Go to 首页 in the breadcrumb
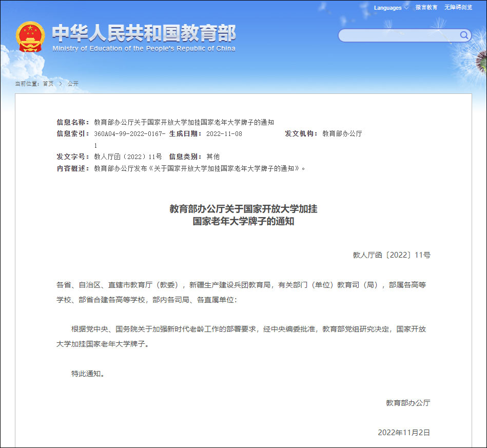This screenshot has height=448, width=487. pos(48,84)
